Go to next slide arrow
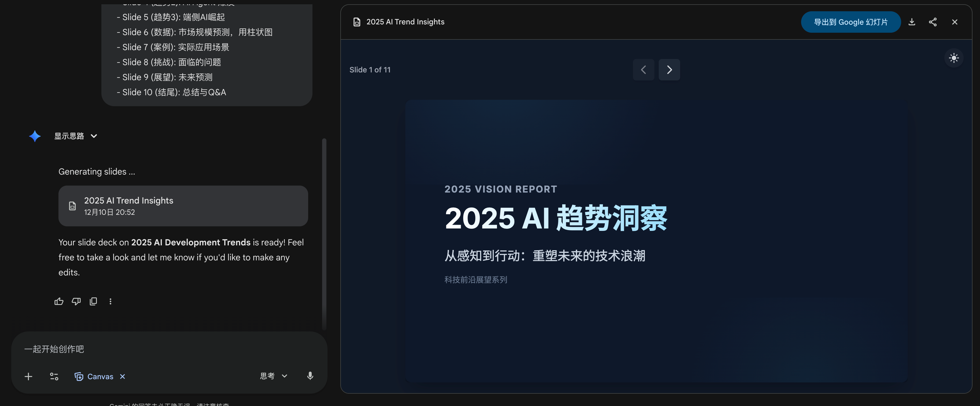The width and height of the screenshot is (980, 406). (669, 70)
